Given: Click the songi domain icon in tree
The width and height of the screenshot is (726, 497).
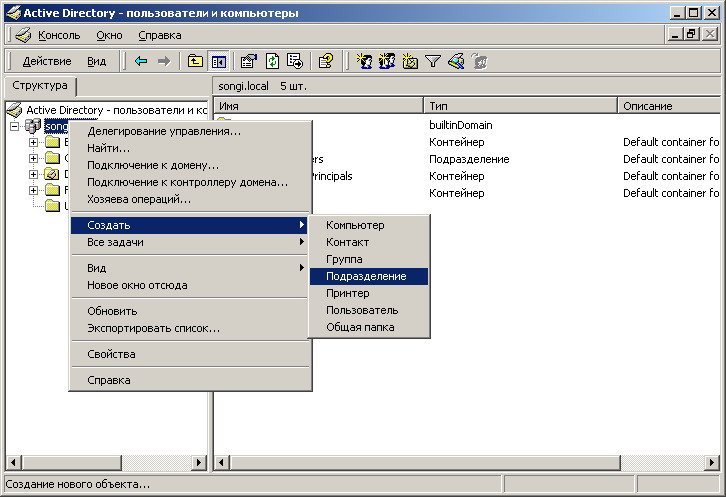Looking at the screenshot, I should (33, 126).
